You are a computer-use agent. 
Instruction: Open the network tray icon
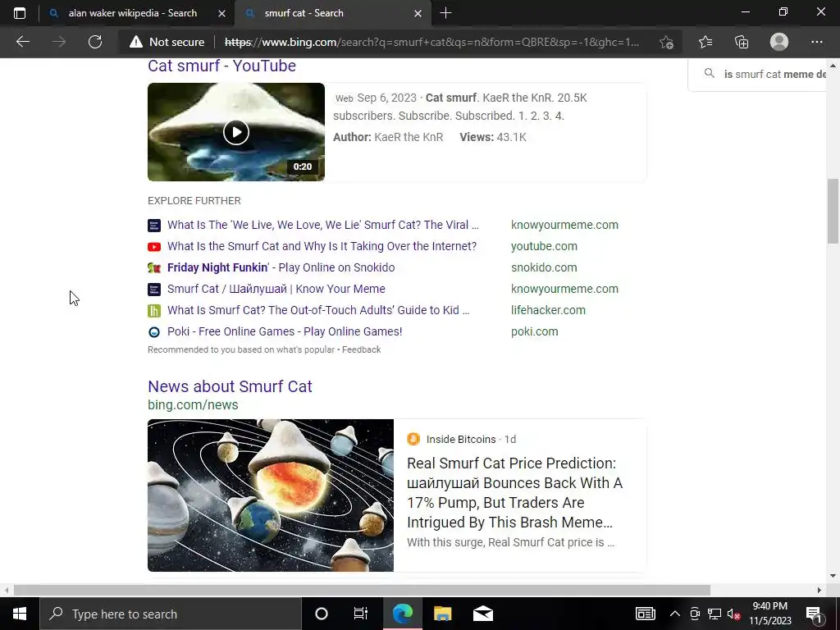[714, 614]
